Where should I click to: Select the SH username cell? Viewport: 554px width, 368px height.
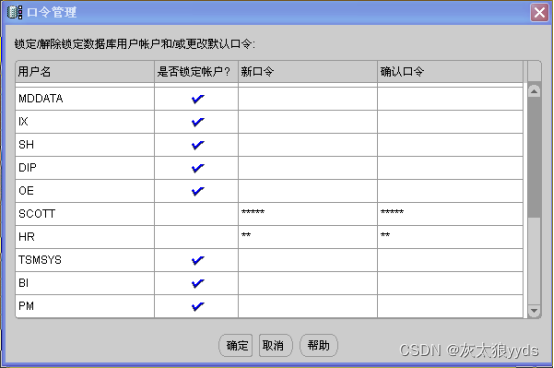[x=85, y=145]
